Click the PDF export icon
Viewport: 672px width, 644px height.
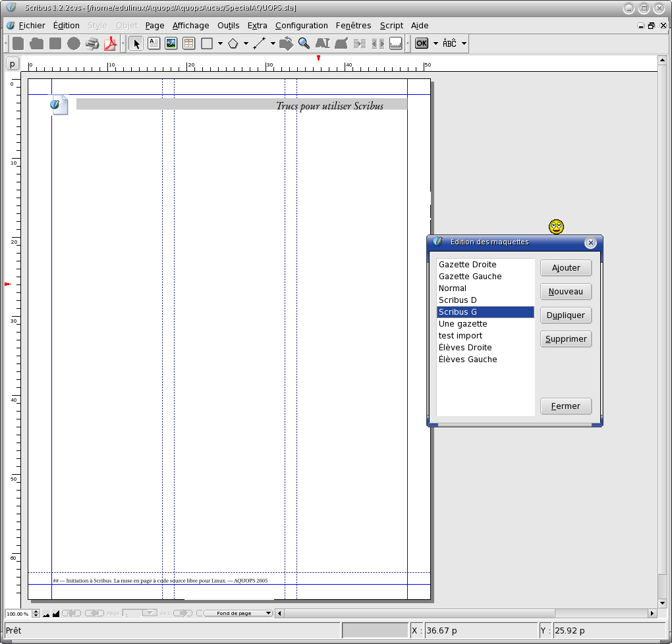110,43
